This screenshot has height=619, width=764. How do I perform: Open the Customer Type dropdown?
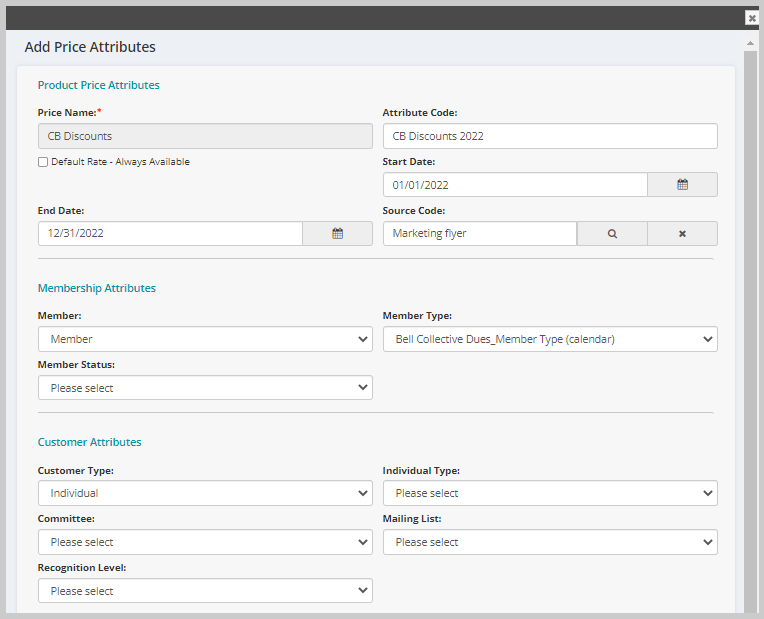point(205,493)
